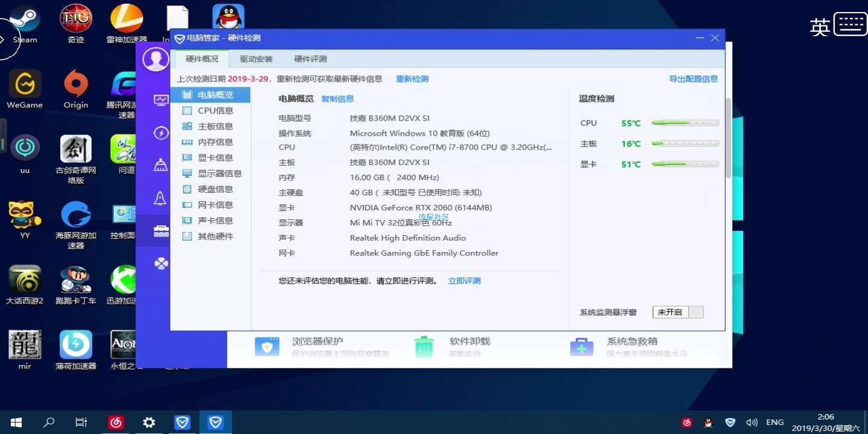Image resolution: width=868 pixels, height=434 pixels.
Task: Open taskbar search magnifier
Action: (x=49, y=423)
